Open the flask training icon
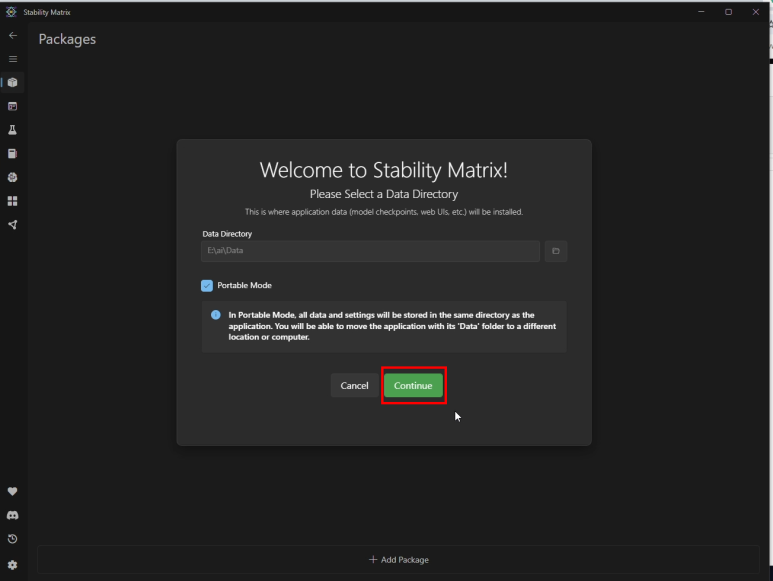The height and width of the screenshot is (581, 773). pos(13,130)
